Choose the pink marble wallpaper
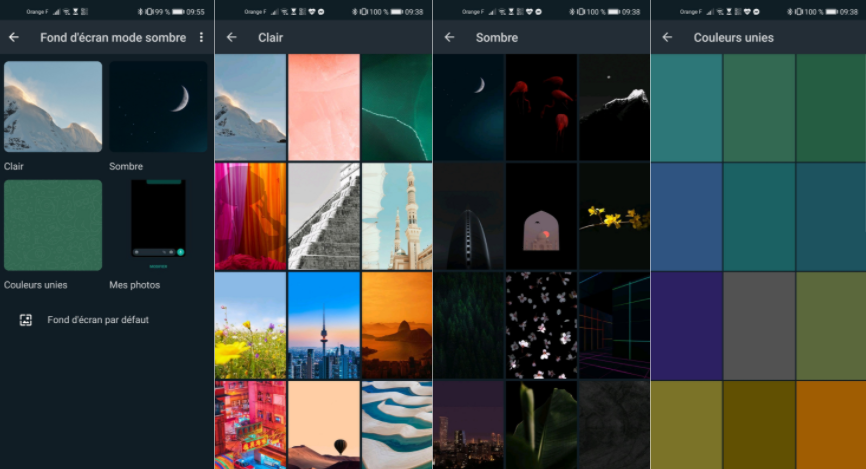This screenshot has width=866, height=469. tap(323, 106)
